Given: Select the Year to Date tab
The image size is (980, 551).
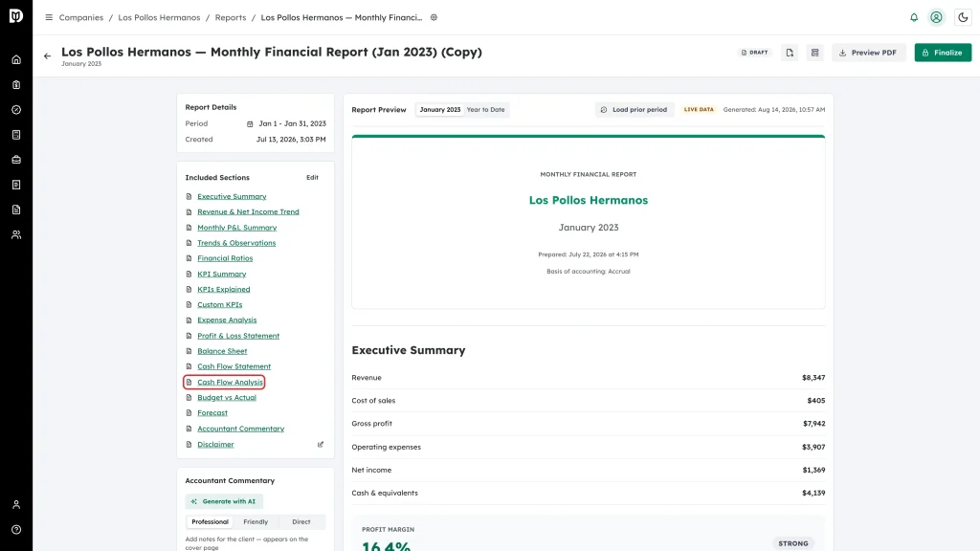Looking at the screenshot, I should (x=485, y=109).
